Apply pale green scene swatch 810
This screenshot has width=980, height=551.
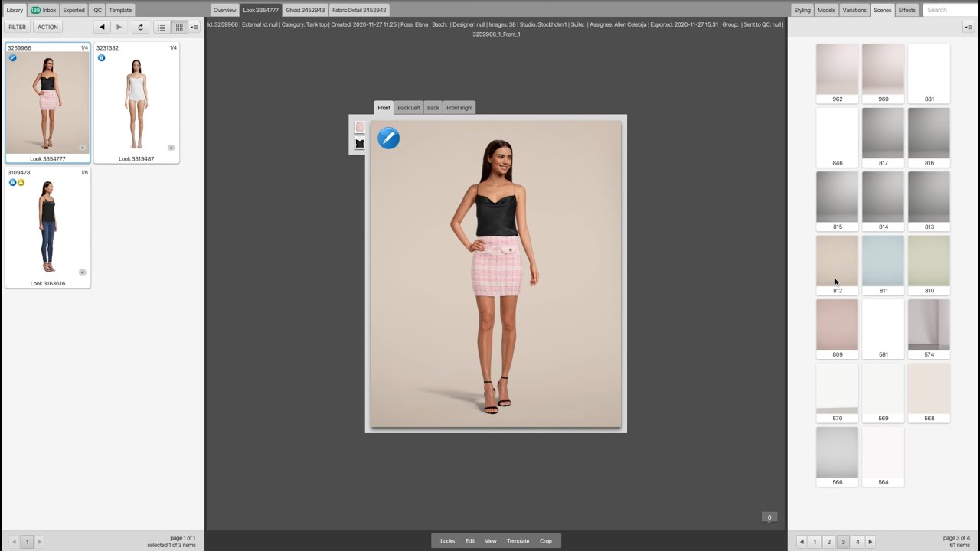[x=929, y=265]
